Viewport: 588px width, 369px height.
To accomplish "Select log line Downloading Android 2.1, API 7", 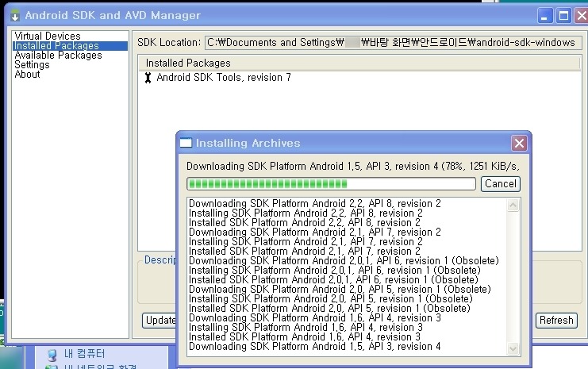I will tap(314, 233).
